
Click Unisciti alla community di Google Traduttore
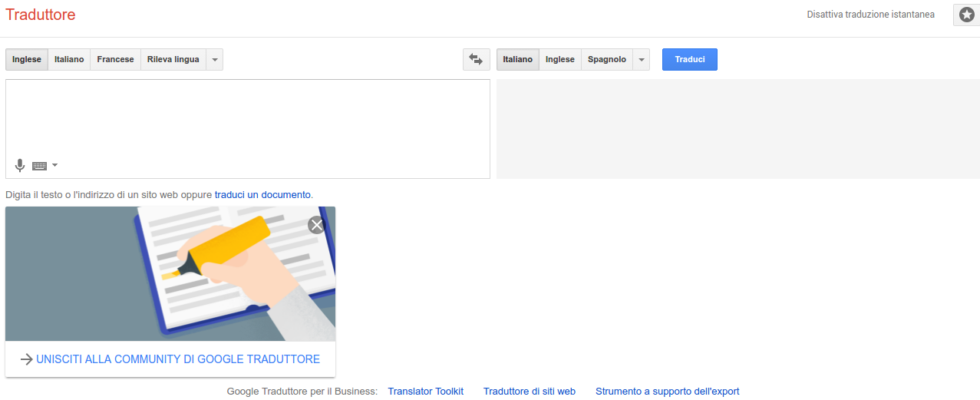178,359
